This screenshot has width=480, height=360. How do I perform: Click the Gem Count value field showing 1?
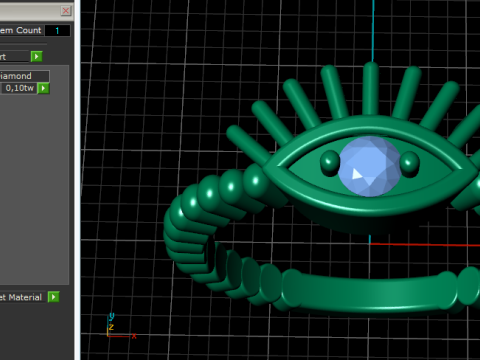(57, 31)
